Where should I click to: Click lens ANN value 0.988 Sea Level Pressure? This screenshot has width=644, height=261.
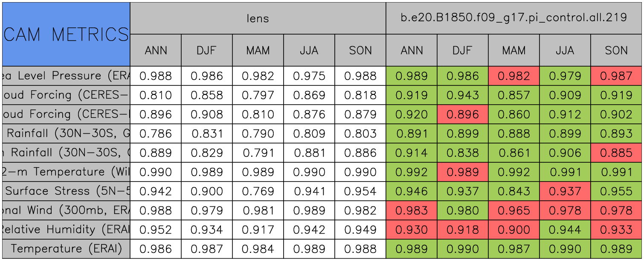[x=156, y=76]
